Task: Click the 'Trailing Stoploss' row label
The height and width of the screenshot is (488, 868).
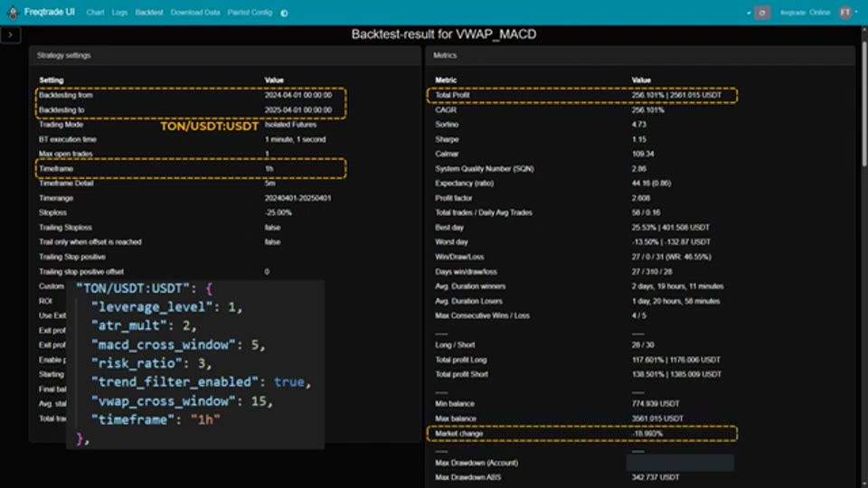Action: point(65,228)
